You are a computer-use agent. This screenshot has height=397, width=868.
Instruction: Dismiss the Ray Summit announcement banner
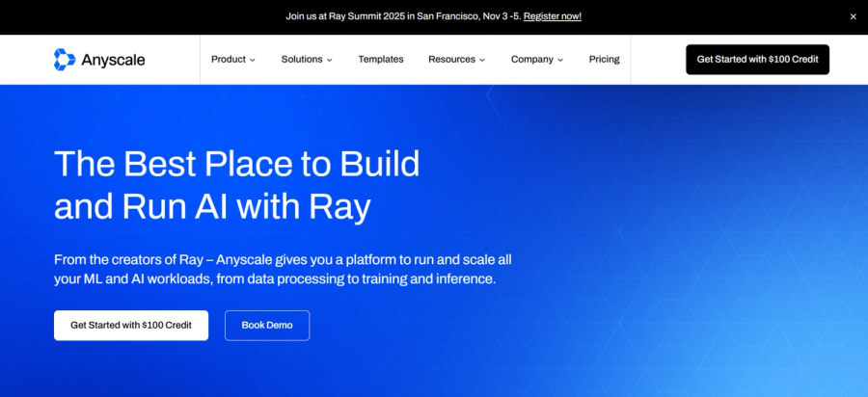(854, 16)
